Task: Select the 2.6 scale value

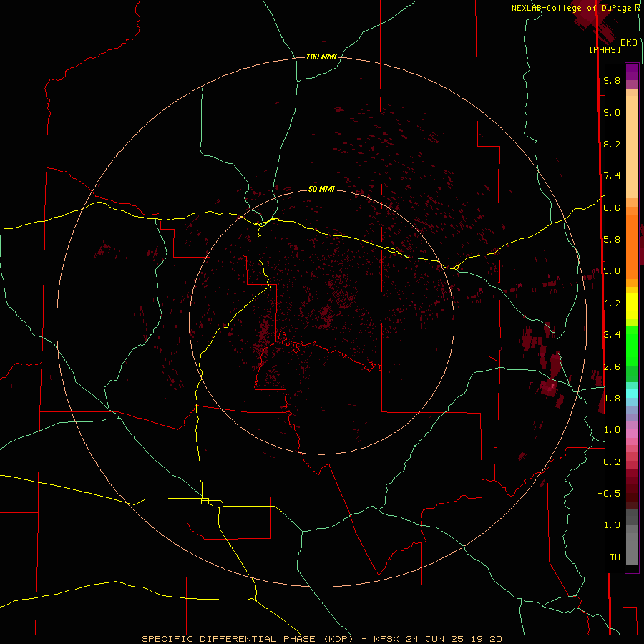Action: click(x=612, y=367)
